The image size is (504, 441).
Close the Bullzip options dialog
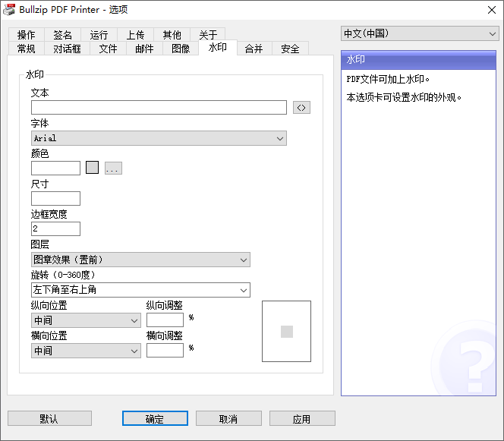(x=491, y=10)
